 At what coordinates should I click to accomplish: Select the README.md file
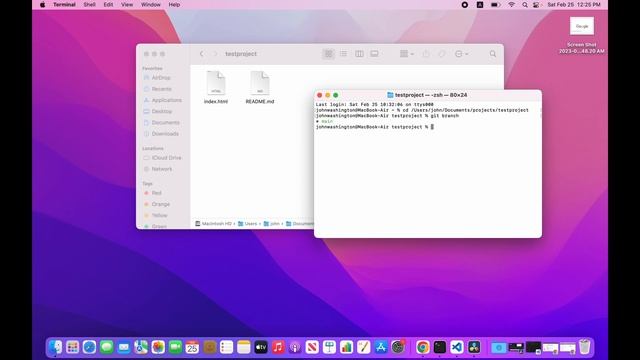pos(260,87)
